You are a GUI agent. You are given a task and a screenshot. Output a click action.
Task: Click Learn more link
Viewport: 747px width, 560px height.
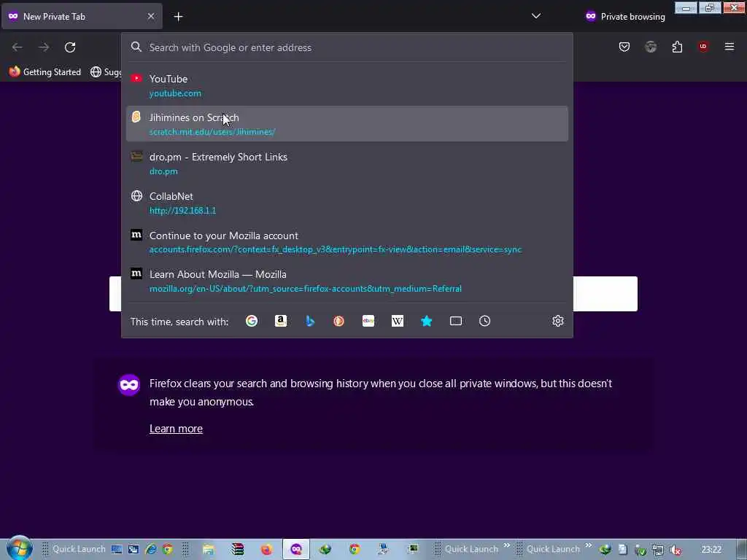click(x=176, y=429)
